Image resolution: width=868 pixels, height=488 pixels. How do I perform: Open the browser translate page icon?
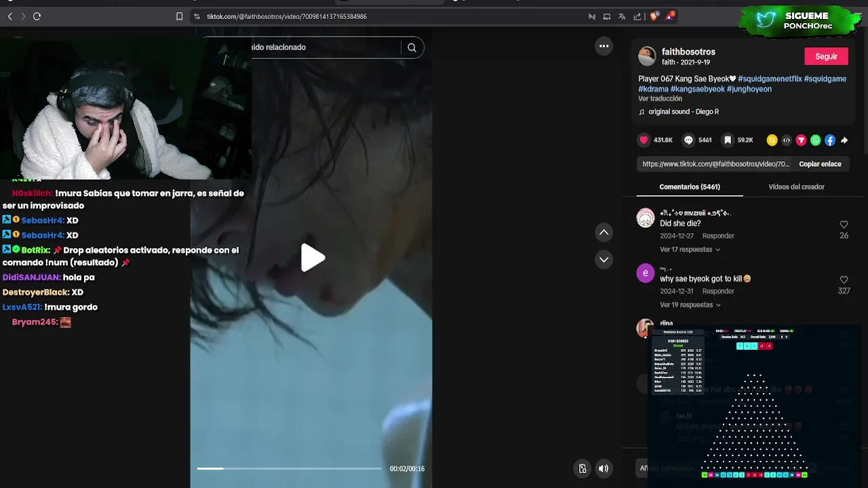click(622, 16)
